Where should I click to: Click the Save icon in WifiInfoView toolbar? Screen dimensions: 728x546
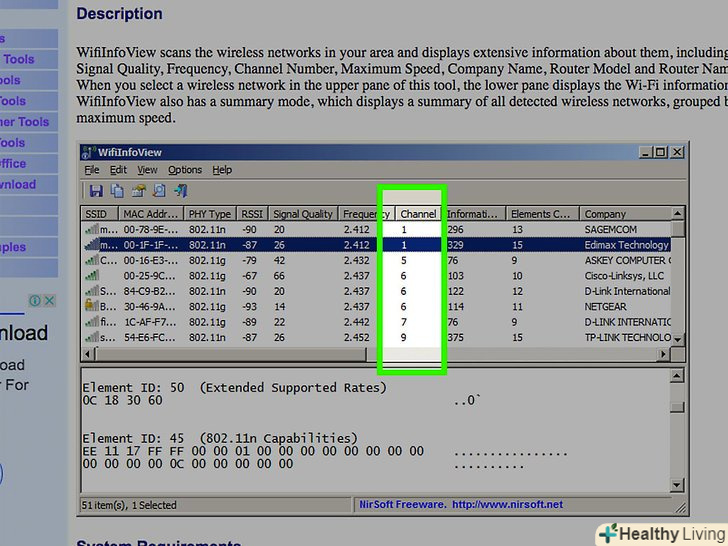[x=96, y=191]
